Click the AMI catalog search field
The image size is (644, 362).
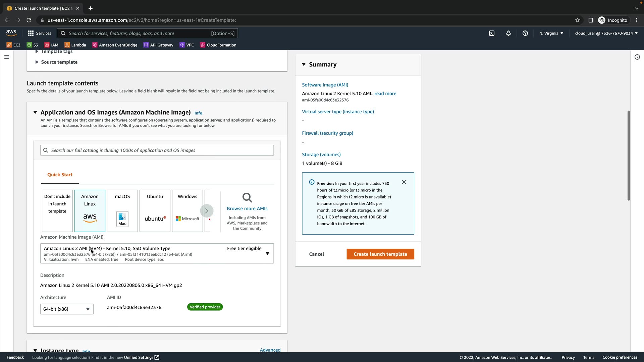157,150
